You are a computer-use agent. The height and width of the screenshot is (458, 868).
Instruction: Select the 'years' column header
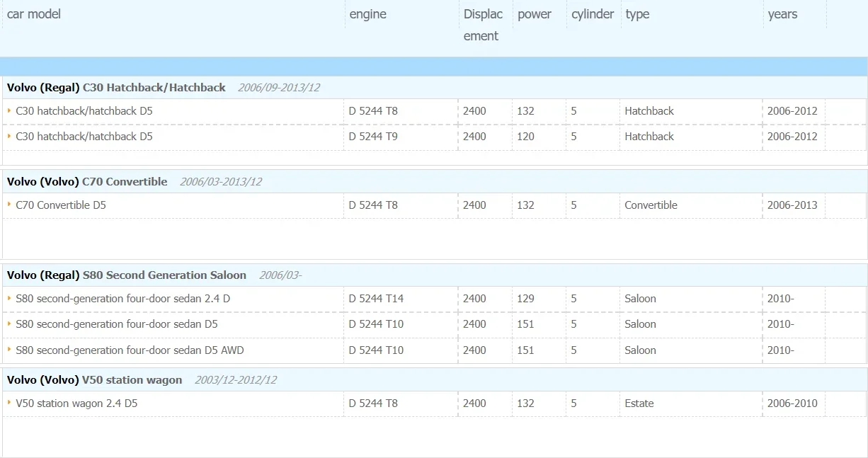pyautogui.click(x=782, y=14)
